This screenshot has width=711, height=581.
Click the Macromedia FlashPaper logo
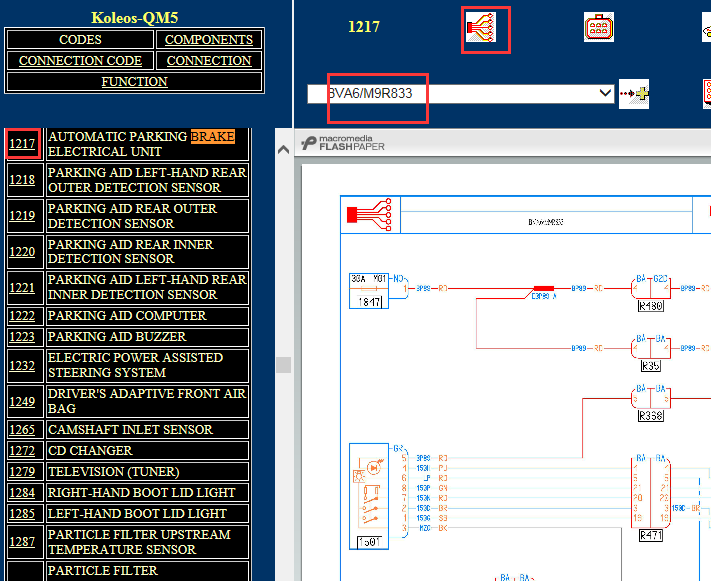click(x=343, y=143)
